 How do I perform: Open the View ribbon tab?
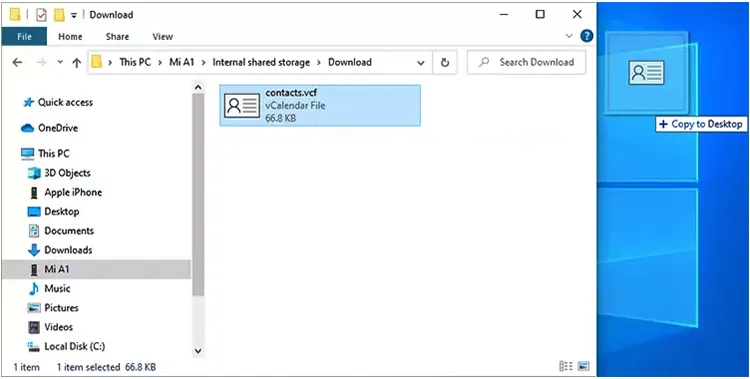tap(163, 36)
